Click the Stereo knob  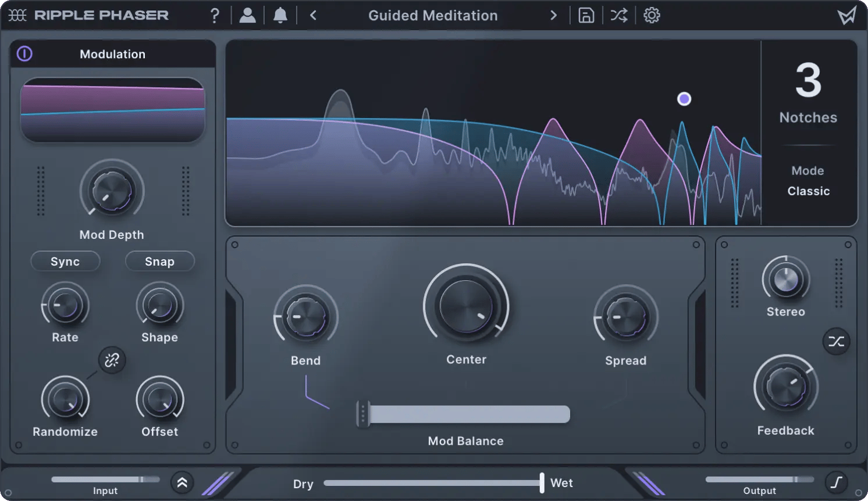point(786,280)
